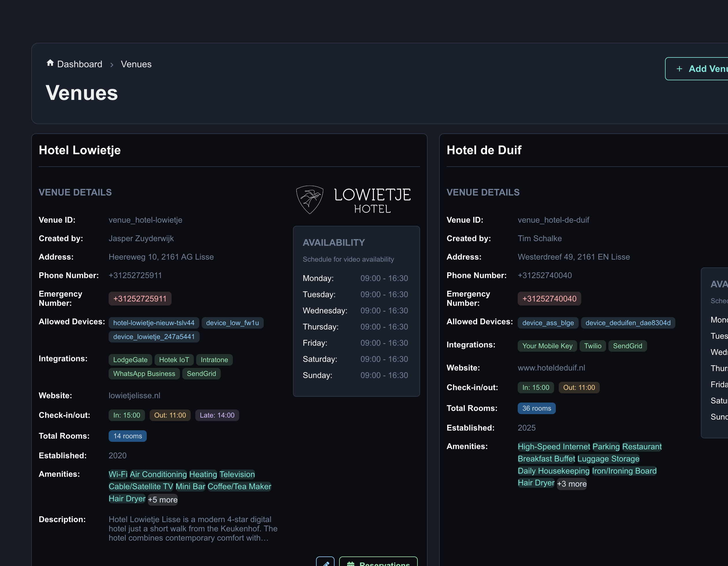
Task: Click the Venues breadcrumb item
Action: [x=136, y=64]
